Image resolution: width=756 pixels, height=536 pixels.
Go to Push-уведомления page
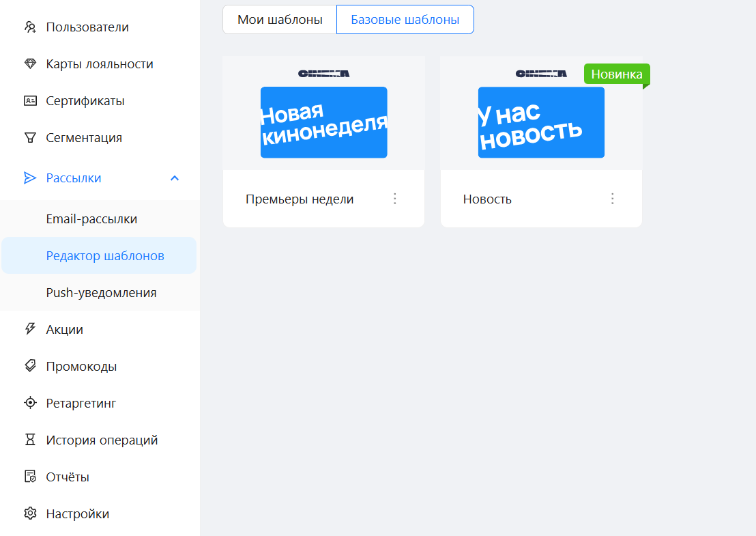(x=101, y=293)
